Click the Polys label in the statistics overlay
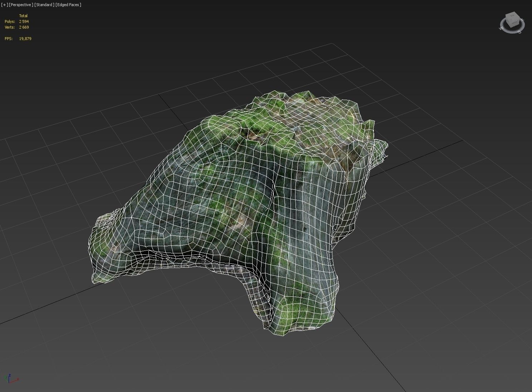 click(10, 21)
